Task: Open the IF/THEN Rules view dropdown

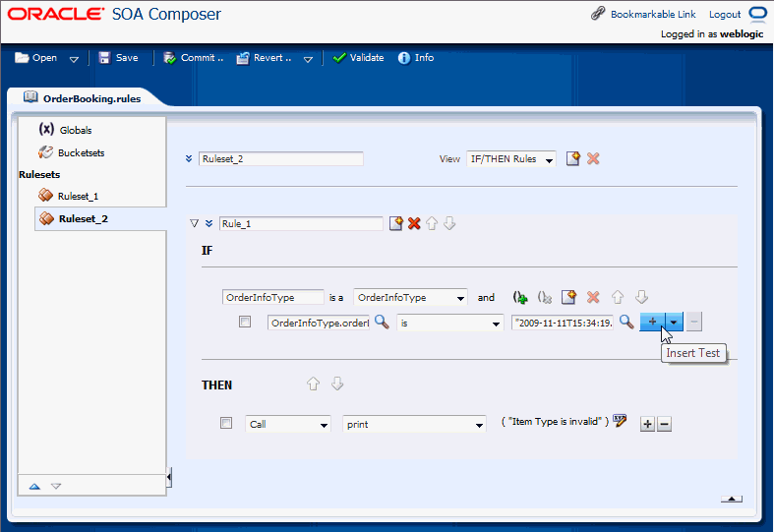Action: pyautogui.click(x=510, y=159)
